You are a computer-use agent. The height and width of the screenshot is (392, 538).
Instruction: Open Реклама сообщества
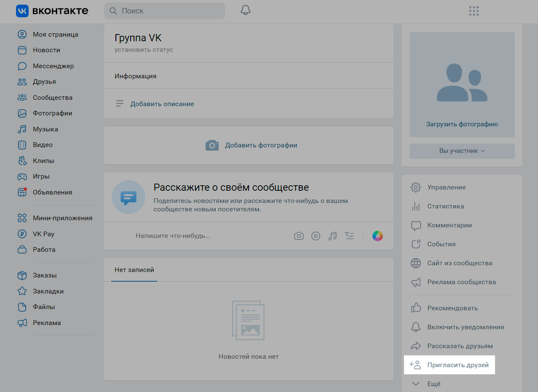pos(462,282)
